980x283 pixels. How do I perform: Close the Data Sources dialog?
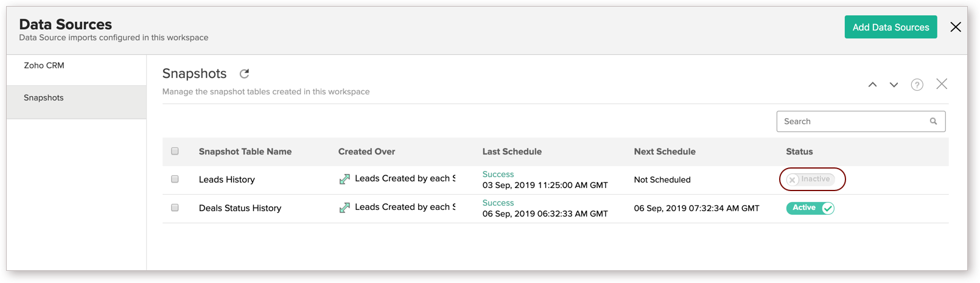(x=956, y=27)
